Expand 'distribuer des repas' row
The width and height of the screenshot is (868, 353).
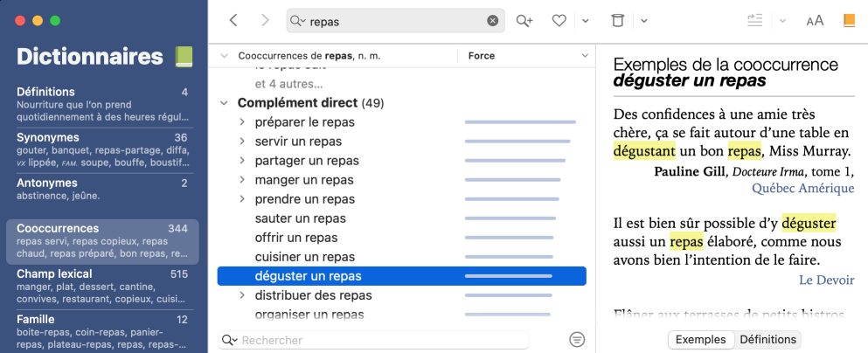(x=242, y=295)
